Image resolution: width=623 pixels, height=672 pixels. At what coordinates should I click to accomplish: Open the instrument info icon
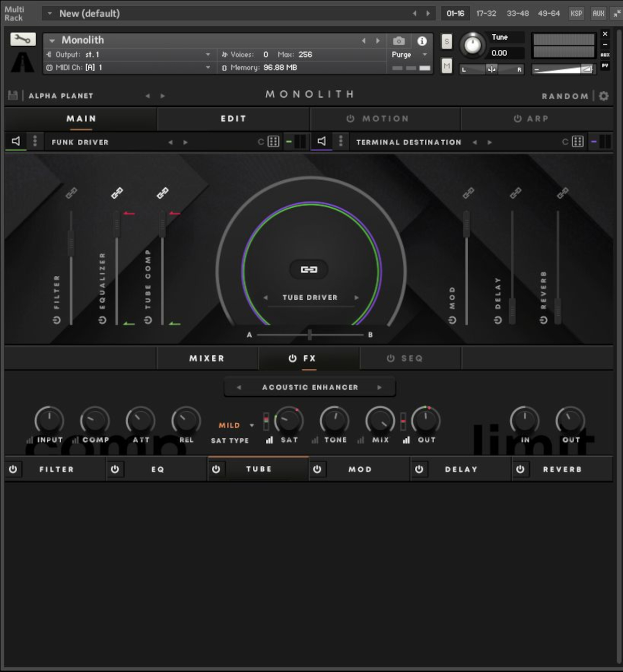422,41
